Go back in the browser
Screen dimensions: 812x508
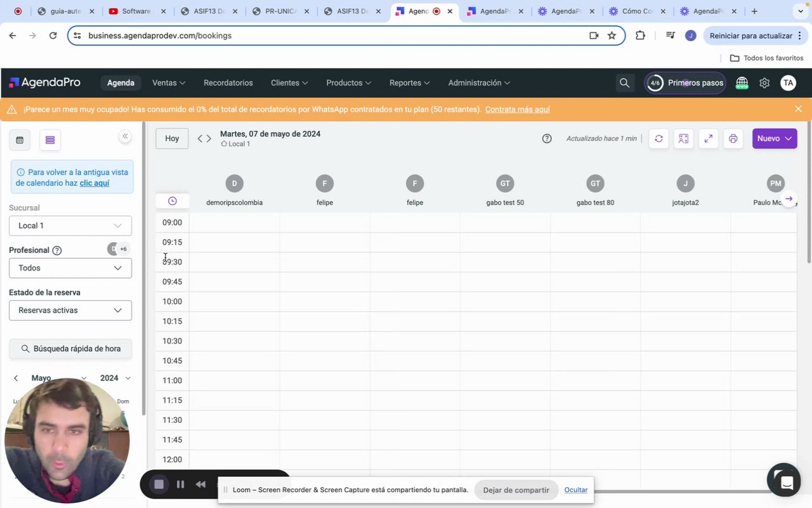pyautogui.click(x=13, y=36)
